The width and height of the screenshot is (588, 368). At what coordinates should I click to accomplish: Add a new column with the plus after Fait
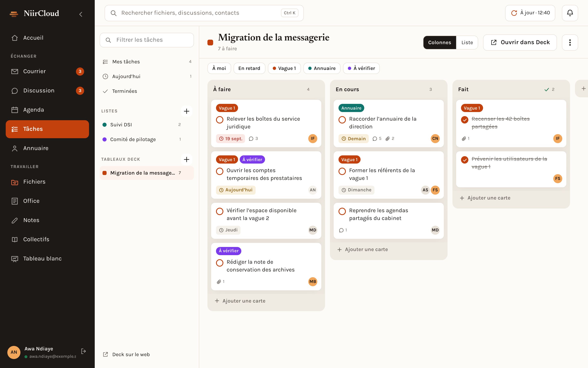click(x=583, y=89)
